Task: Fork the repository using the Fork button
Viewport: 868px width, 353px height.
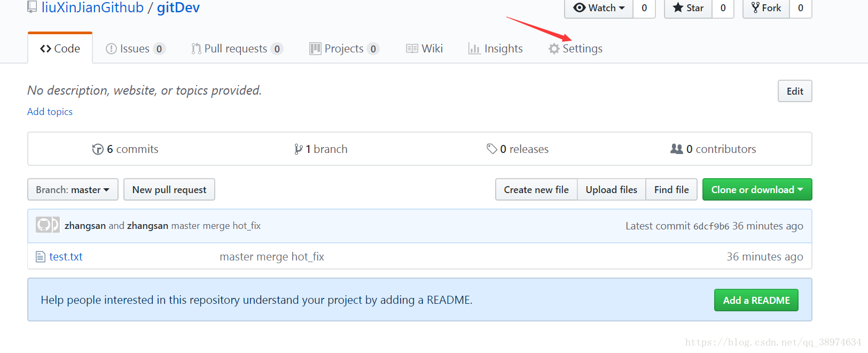Action: click(766, 8)
